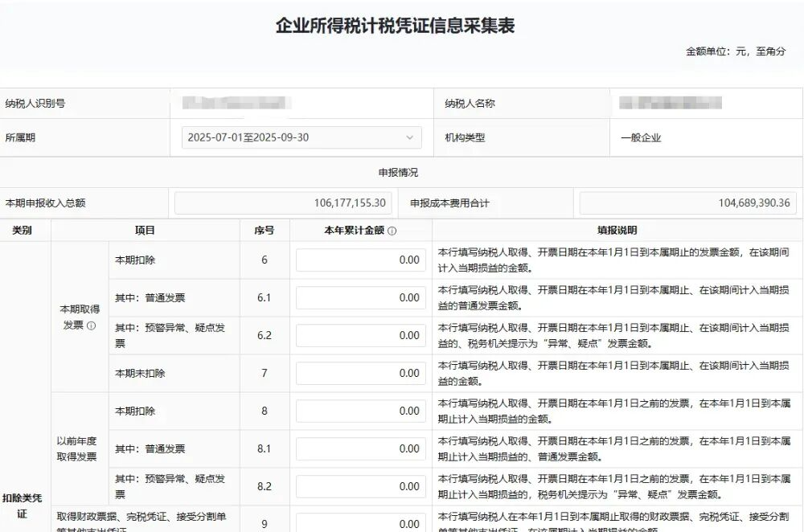Click the amount field for row 8
This screenshot has width=804, height=532.
point(360,411)
